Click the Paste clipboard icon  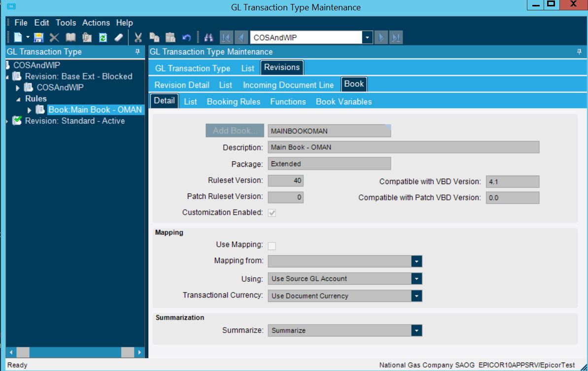170,37
